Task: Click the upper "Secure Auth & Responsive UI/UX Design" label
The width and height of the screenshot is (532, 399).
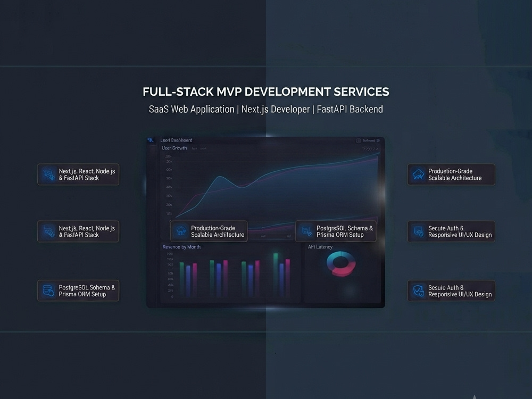Action: coord(460,231)
